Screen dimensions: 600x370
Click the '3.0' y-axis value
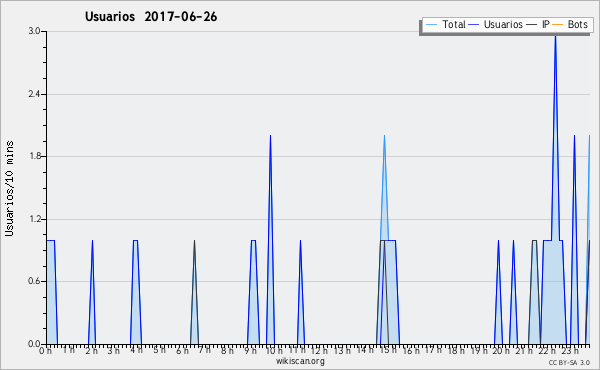click(x=34, y=31)
